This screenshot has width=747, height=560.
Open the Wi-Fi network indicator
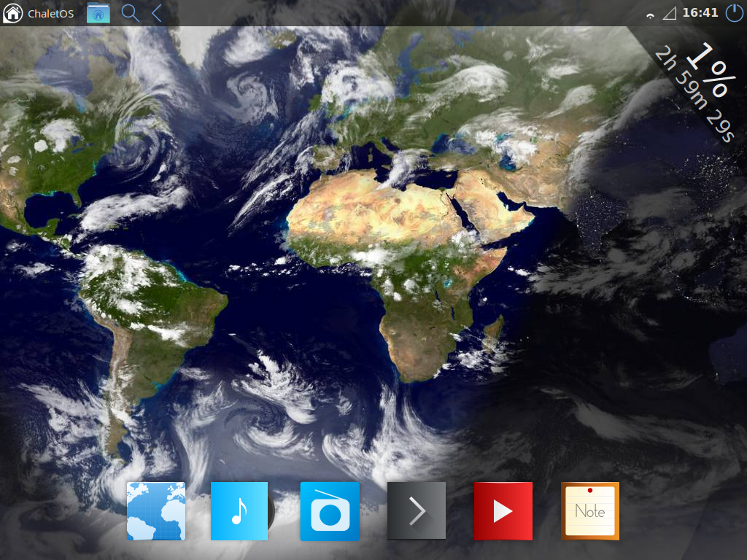[x=650, y=15]
